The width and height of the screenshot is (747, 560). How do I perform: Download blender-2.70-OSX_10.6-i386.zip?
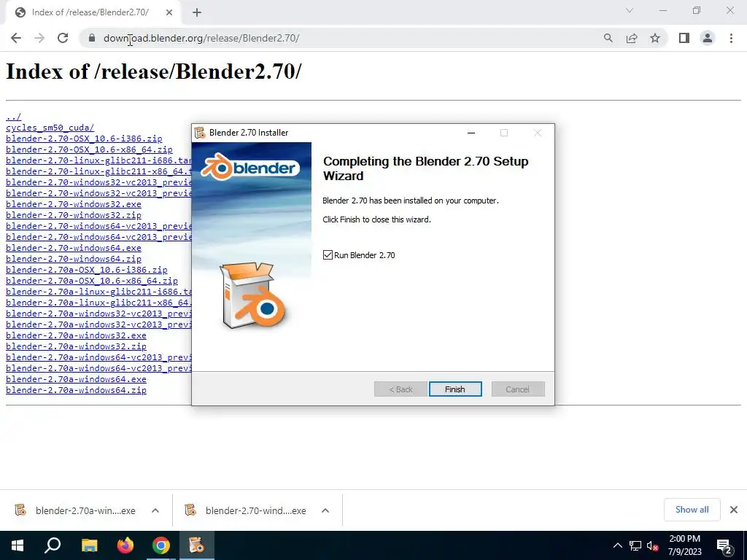pyautogui.click(x=84, y=139)
